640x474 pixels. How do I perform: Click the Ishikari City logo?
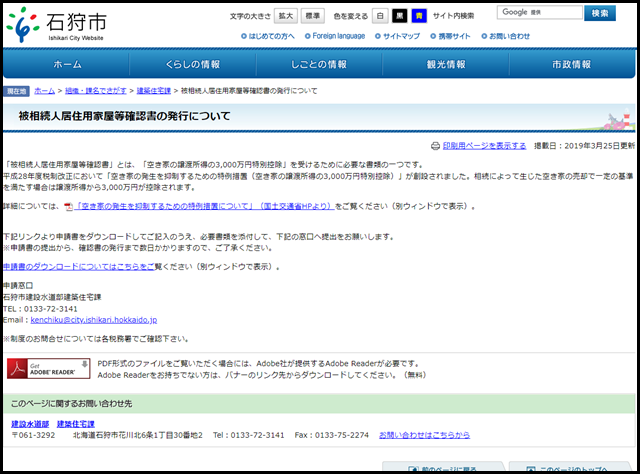coord(57,24)
